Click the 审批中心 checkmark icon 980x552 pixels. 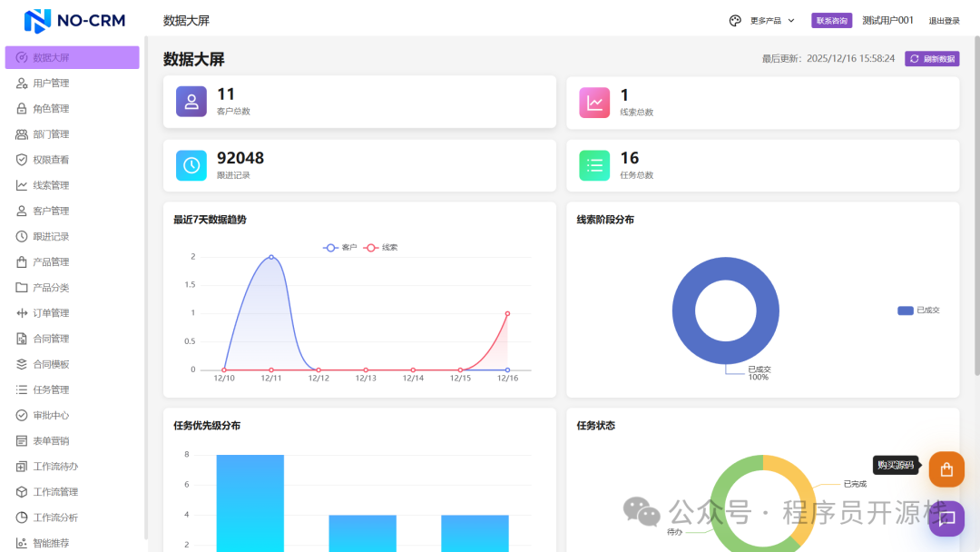coord(21,415)
